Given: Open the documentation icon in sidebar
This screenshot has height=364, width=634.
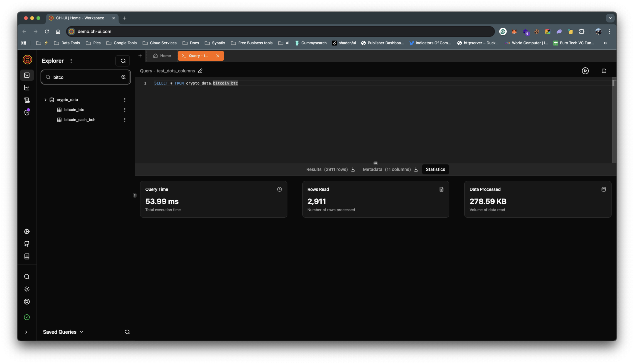Looking at the screenshot, I should tap(27, 257).
